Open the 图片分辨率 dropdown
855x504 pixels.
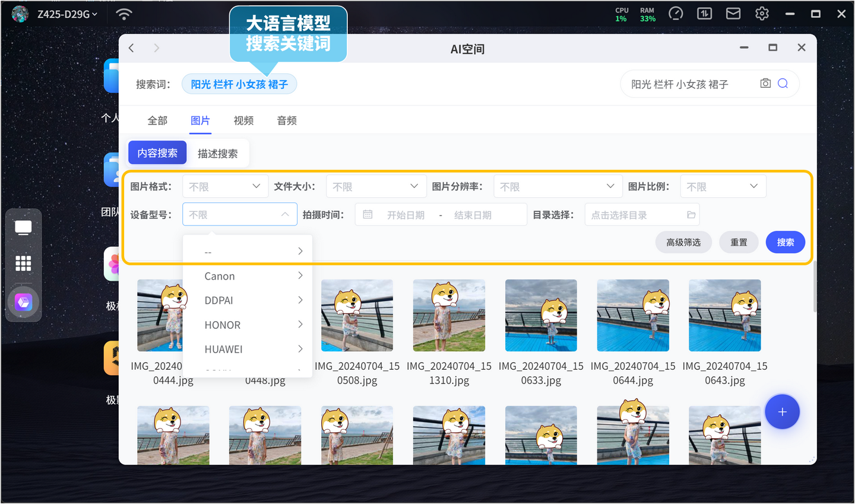(558, 186)
